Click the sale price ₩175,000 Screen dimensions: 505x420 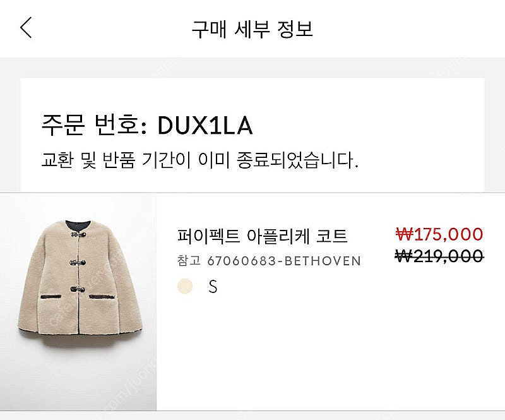(439, 234)
